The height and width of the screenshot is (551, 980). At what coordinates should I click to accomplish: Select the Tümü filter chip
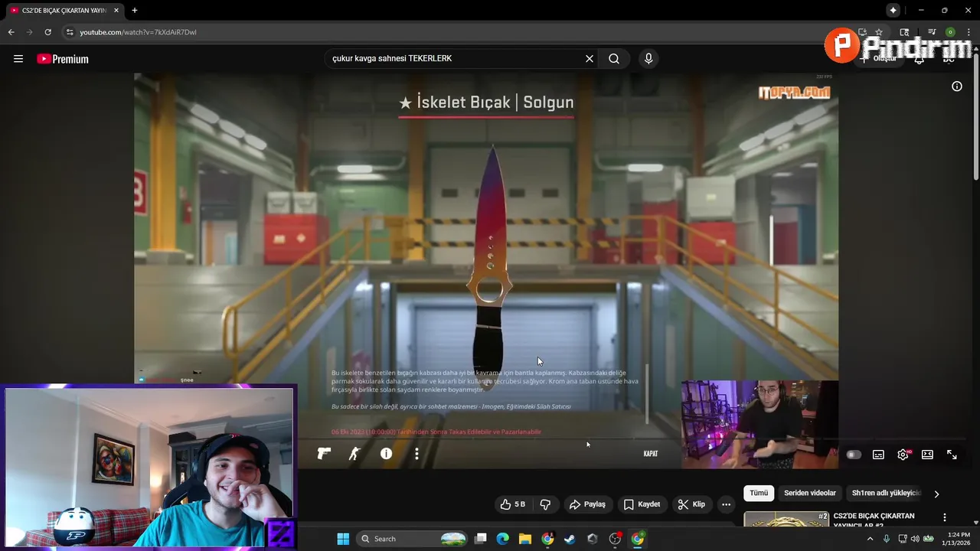tap(759, 494)
